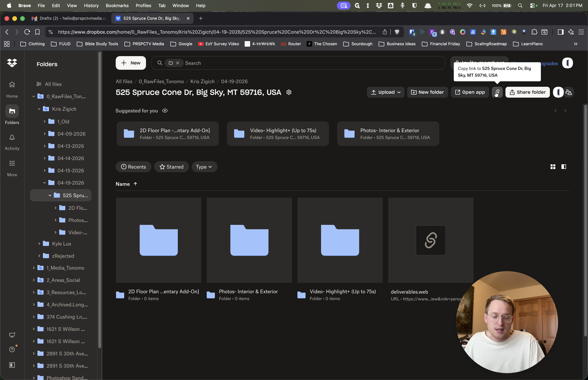Switch to grid view icon
This screenshot has width=588, height=380.
click(x=553, y=167)
